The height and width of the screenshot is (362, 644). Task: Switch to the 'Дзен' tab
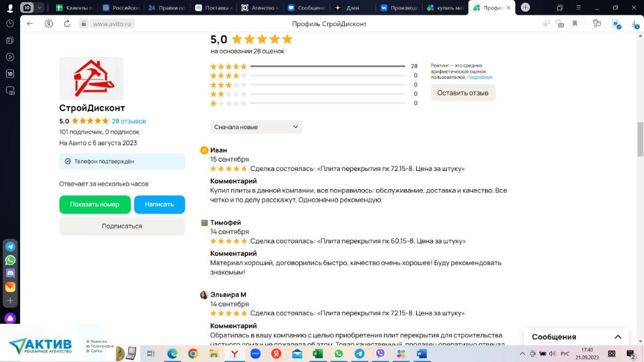(352, 8)
